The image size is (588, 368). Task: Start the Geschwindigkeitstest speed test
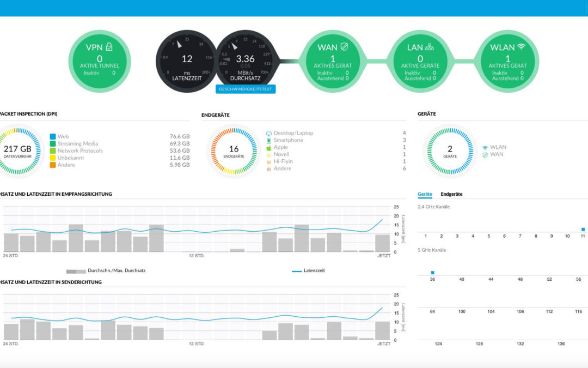tap(246, 89)
